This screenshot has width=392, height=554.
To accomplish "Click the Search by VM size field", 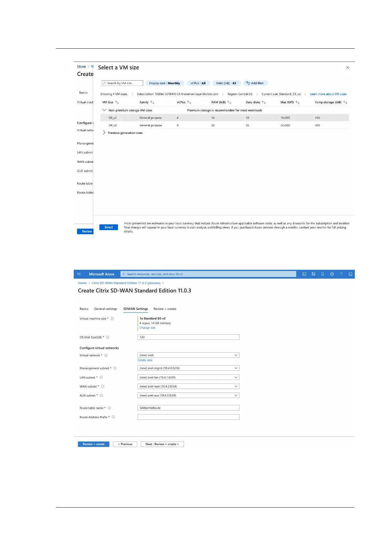I will pos(122,83).
